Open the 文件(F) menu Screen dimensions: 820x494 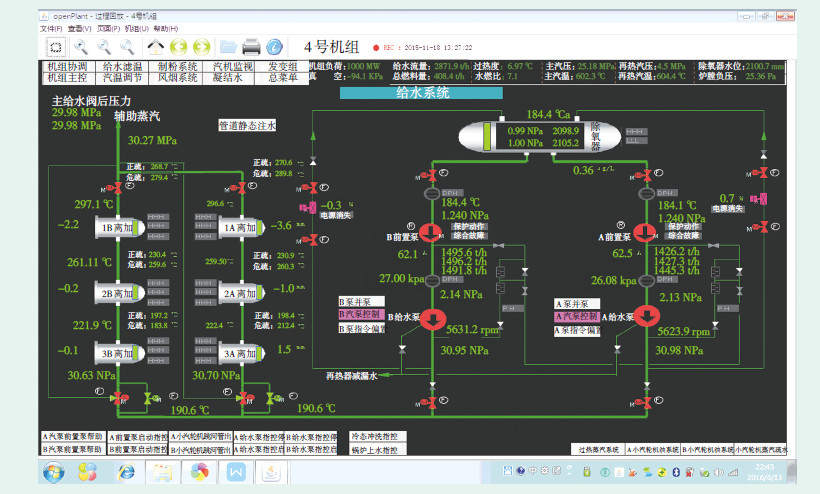(51, 28)
